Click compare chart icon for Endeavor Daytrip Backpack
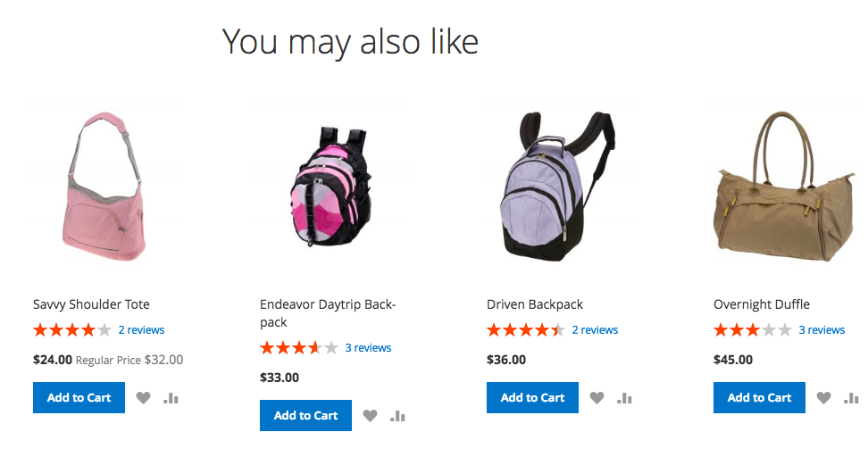Screen dimensions: 868x457 [397, 416]
